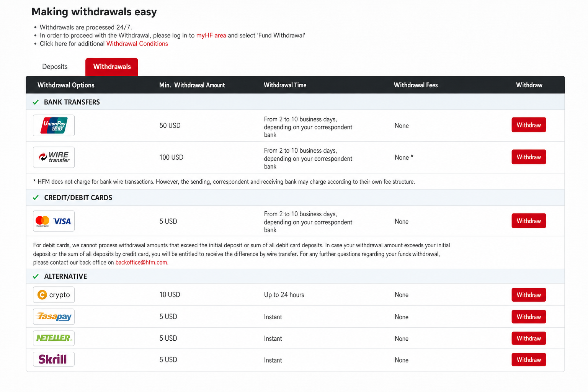This screenshot has height=392, width=588.
Task: Click the HFM bank wire charges footnote
Action: click(x=224, y=182)
